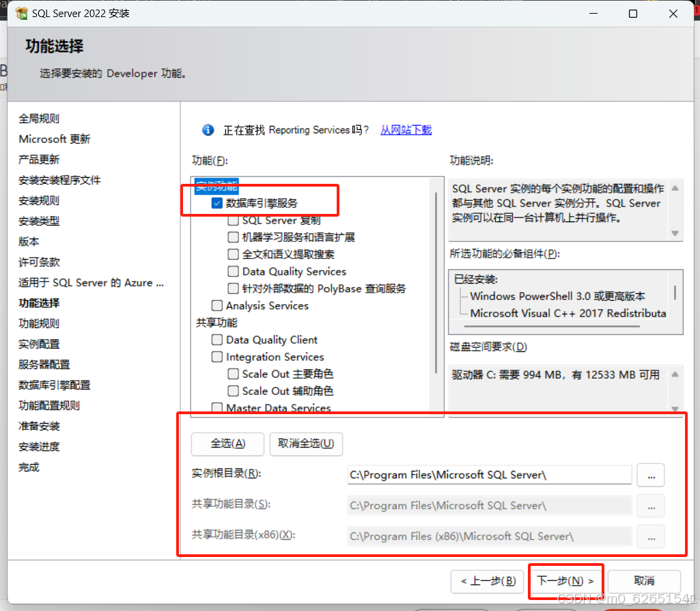Select 安装类型 step in sidebar
Screen dimensions: 700x611
pyautogui.click(x=39, y=221)
